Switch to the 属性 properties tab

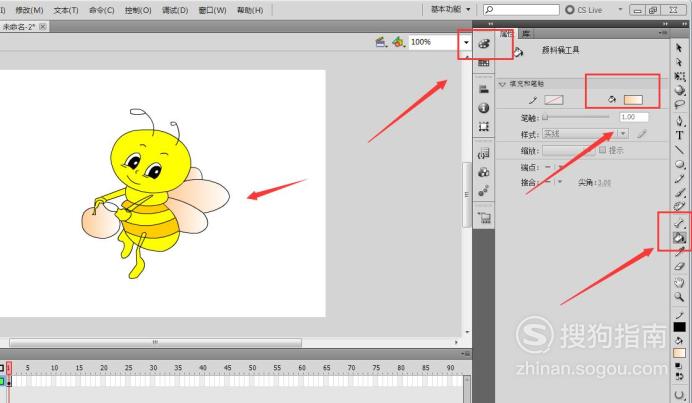(507, 34)
